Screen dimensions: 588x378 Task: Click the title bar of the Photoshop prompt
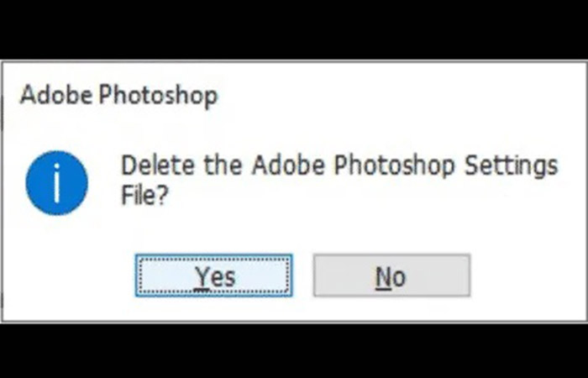click(118, 95)
